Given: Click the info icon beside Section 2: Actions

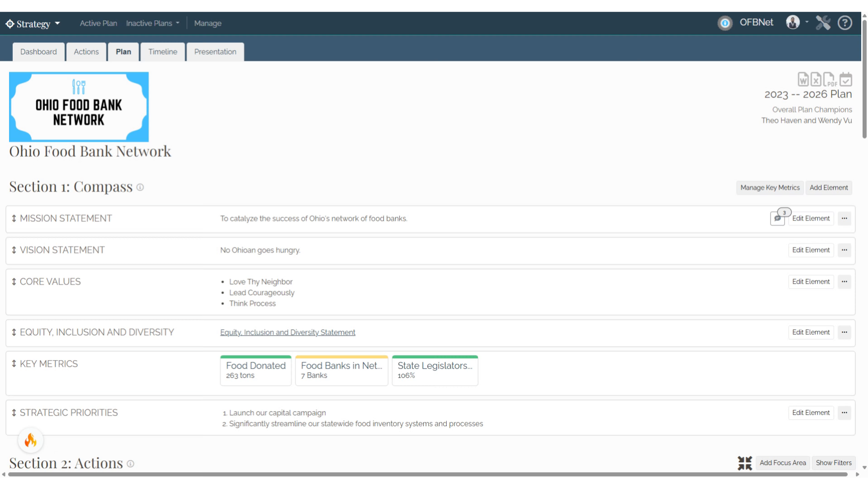Looking at the screenshot, I should coord(130,464).
